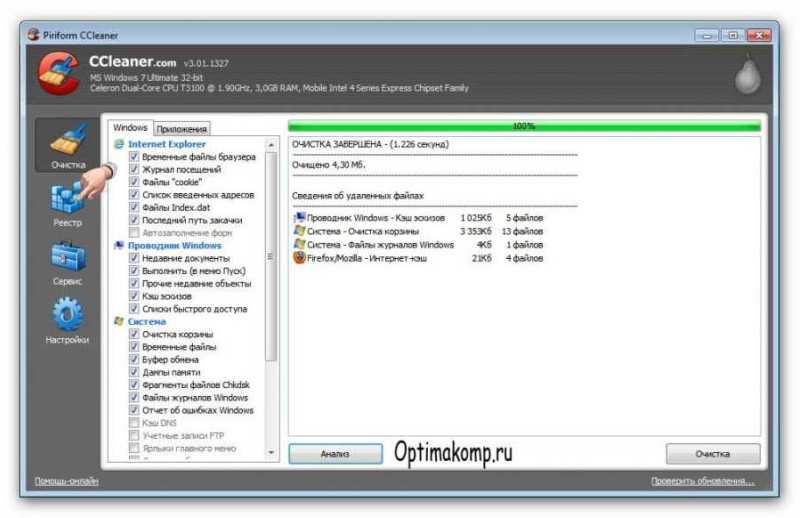This screenshot has width=800, height=518.
Task: Collapse the Система group header
Action: pyautogui.click(x=146, y=322)
